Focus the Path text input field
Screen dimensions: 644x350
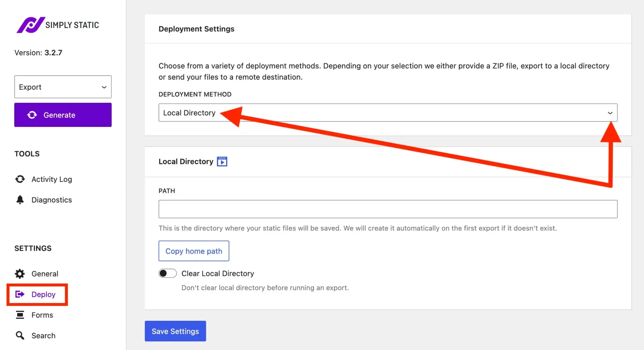(387, 209)
